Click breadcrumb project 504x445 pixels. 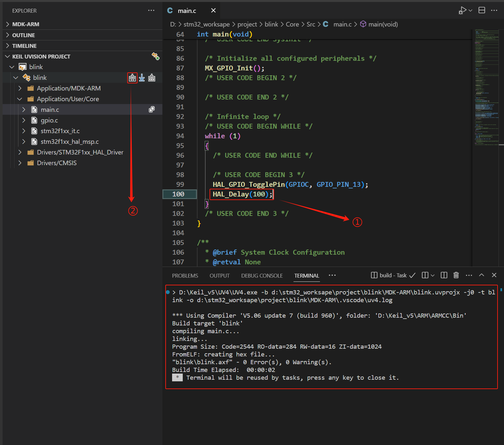coord(247,24)
